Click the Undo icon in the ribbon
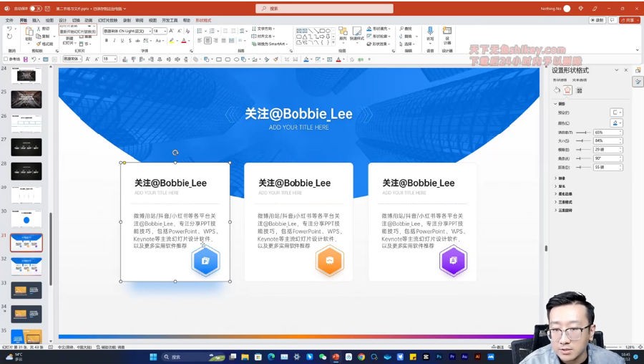This screenshot has width=644, height=364. point(9,29)
